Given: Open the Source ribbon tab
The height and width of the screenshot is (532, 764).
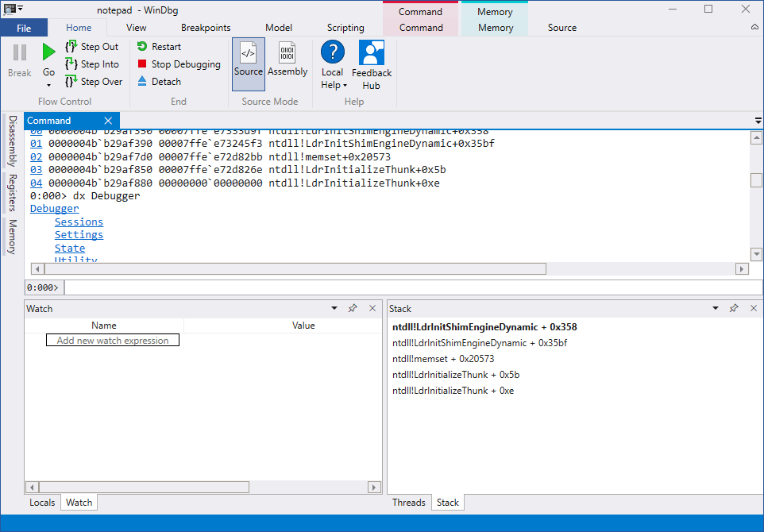Looking at the screenshot, I should [561, 28].
